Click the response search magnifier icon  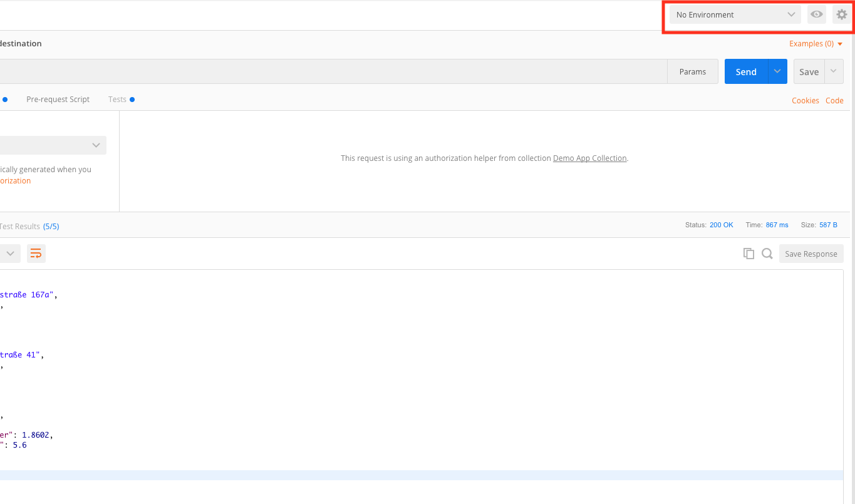[767, 254]
